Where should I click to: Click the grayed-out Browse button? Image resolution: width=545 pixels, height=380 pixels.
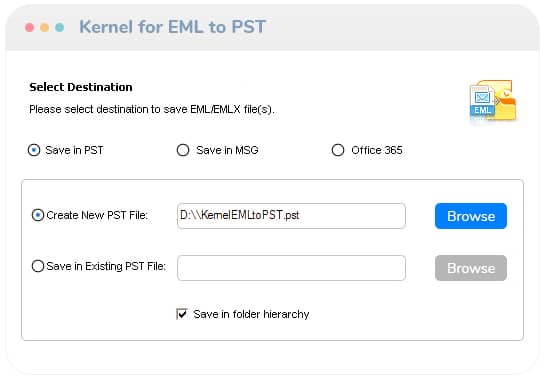click(471, 268)
